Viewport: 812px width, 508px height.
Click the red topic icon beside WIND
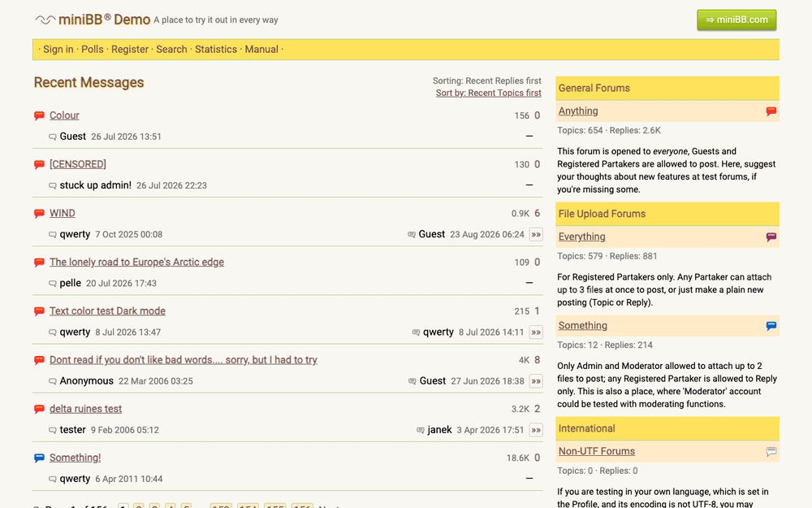39,214
